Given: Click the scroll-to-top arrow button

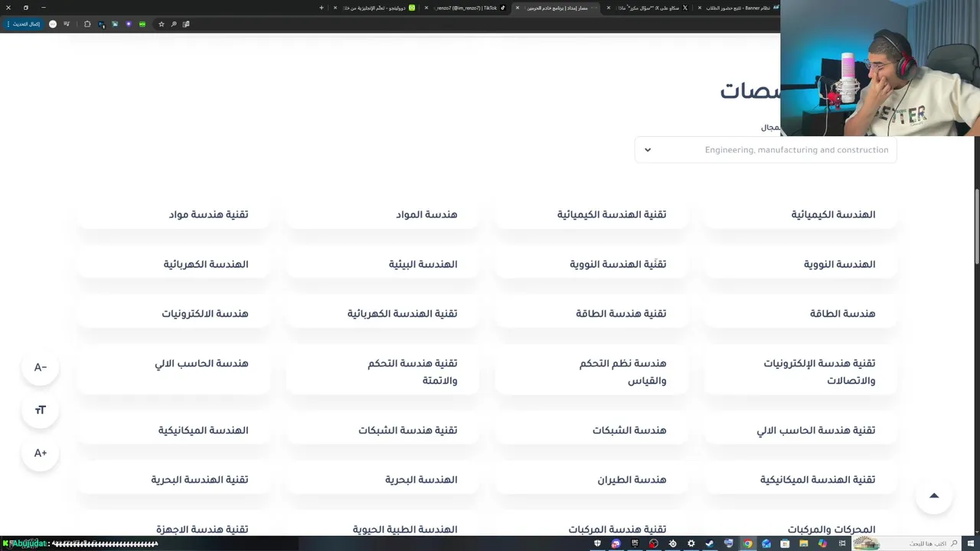Looking at the screenshot, I should pos(934,496).
